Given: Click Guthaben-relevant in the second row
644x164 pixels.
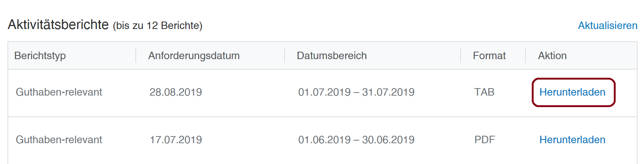Looking at the screenshot, I should tap(59, 140).
